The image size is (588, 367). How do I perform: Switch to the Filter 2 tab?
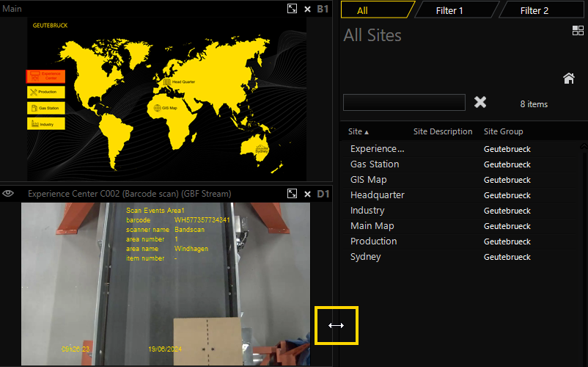pos(534,10)
